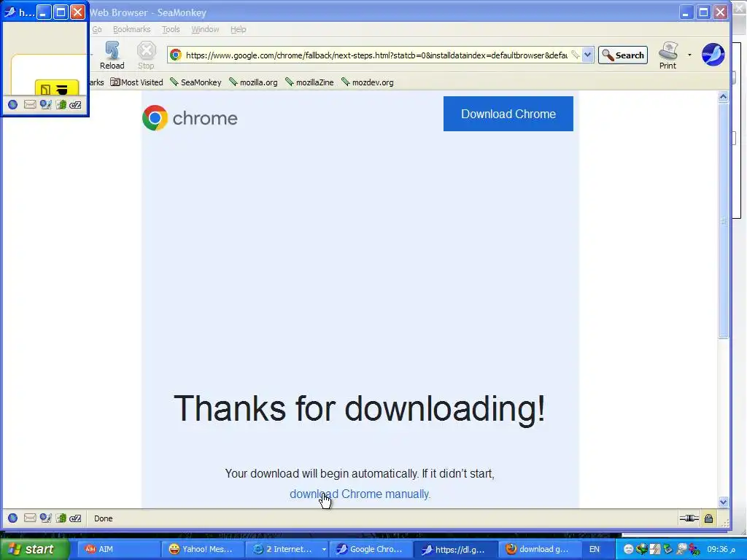This screenshot has width=747, height=560.
Task: Click the Composer icon in the small window
Action: coord(45,105)
